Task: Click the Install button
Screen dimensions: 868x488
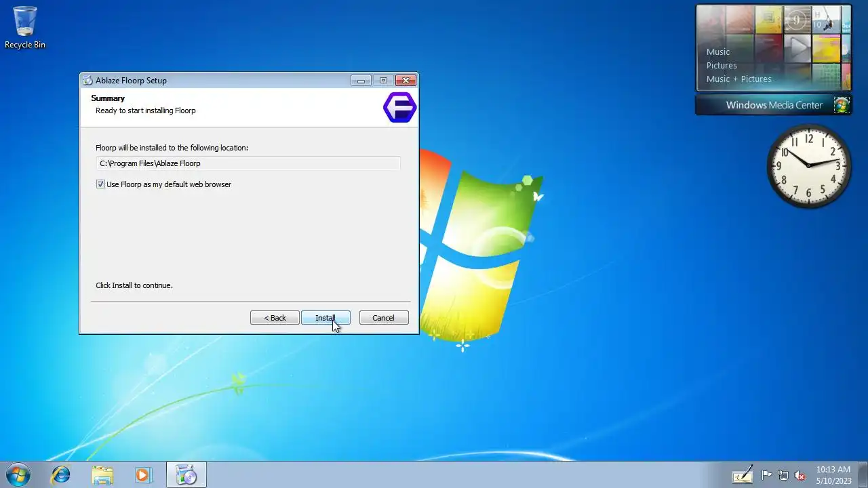Action: coord(325,318)
